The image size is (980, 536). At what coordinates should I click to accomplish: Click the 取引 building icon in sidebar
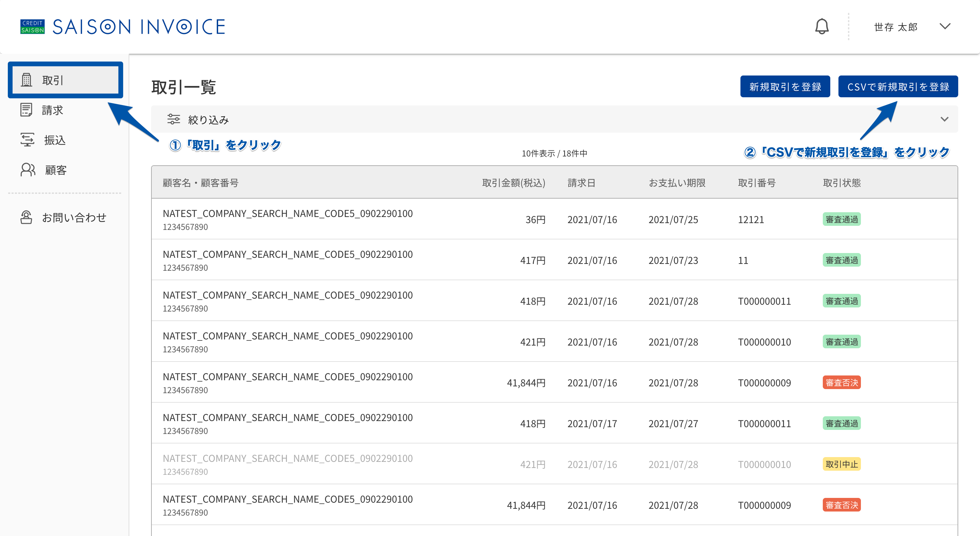coord(27,80)
